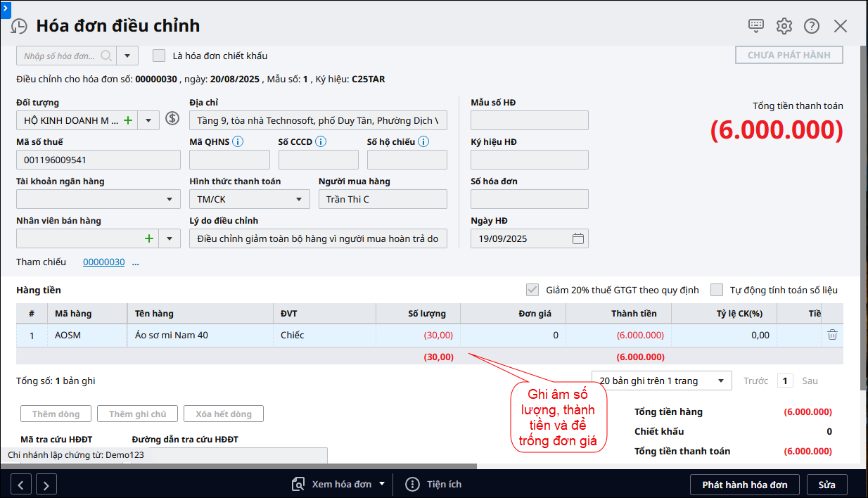Click the Phát hành hóa đơn button
The height and width of the screenshot is (498, 868).
point(744,485)
